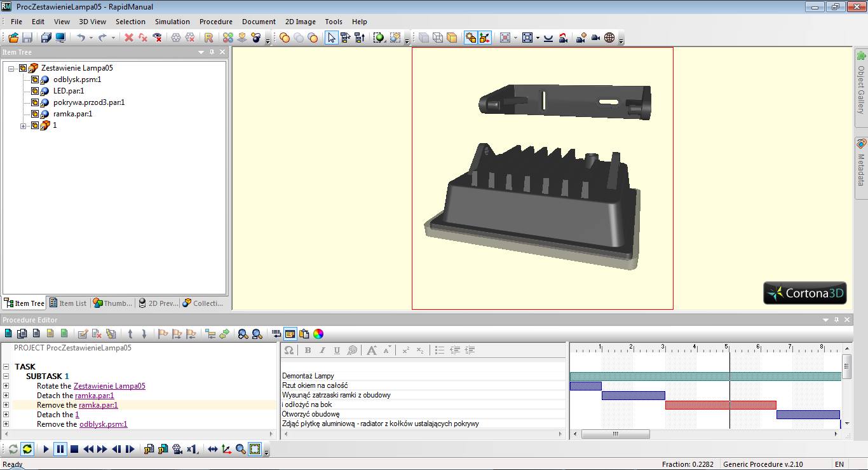
Task: Click the timeline horizontal scrollbar thumb
Action: (615, 434)
